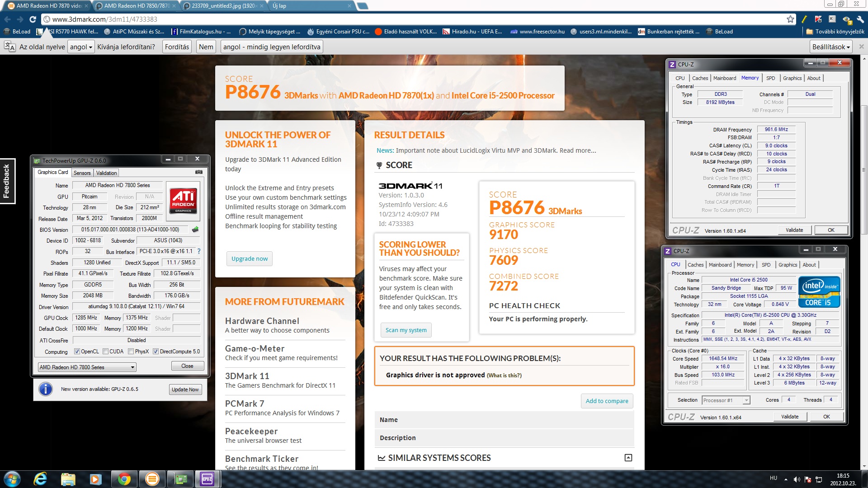Open the Feedback side tab
This screenshot has width=868, height=488.
coord(7,181)
